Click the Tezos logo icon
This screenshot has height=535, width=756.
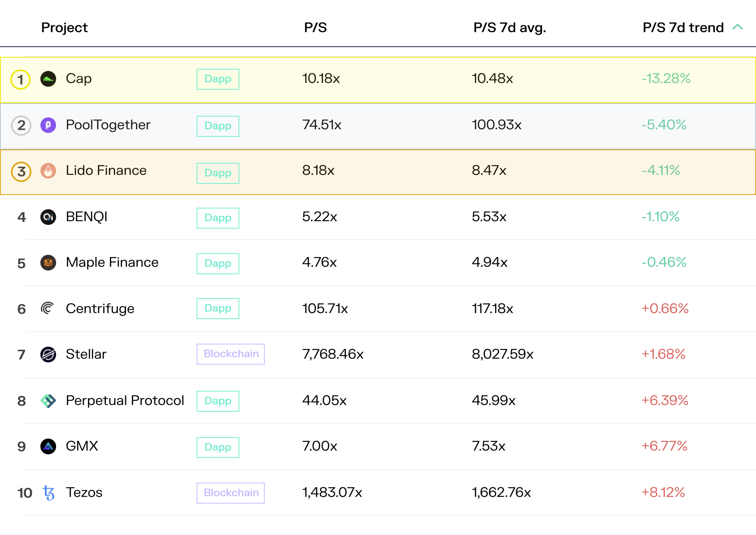coord(48,493)
